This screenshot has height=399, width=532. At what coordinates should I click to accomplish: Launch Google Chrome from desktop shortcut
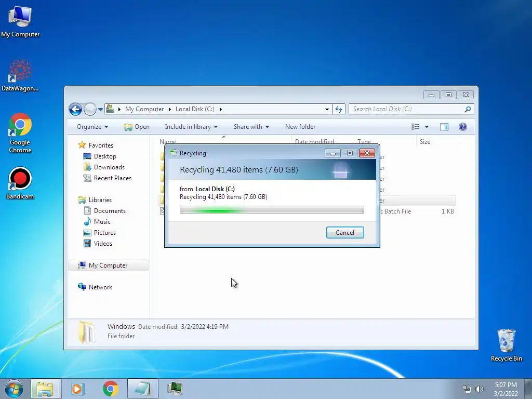[20, 133]
